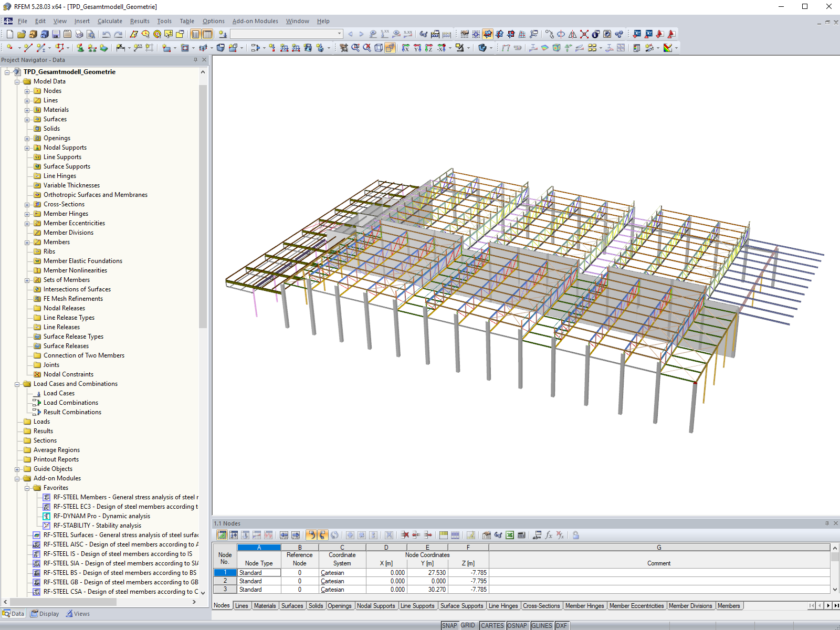Print the graphic using the printer icon
The height and width of the screenshot is (630, 840).
79,34
